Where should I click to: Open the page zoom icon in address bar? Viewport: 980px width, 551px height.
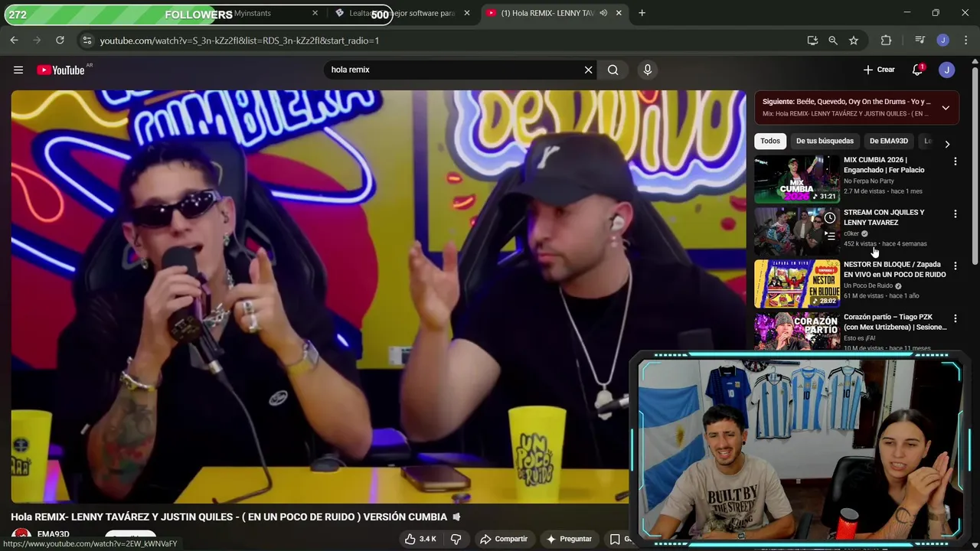tap(833, 41)
